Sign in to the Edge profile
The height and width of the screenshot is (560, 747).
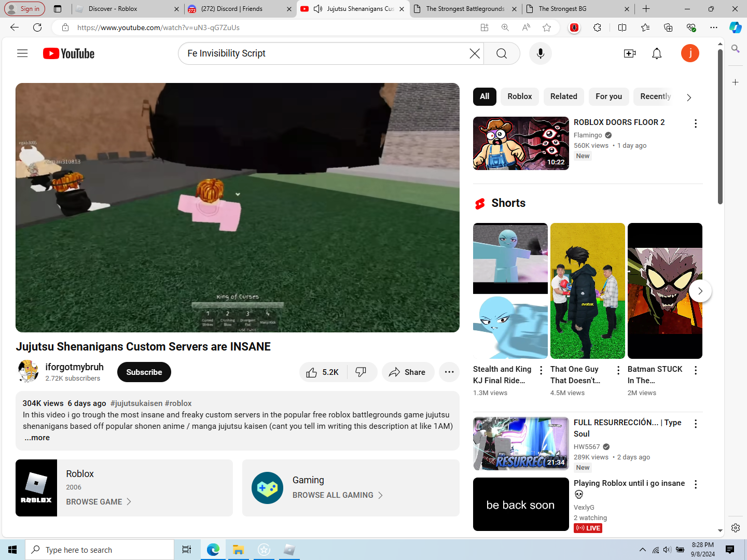click(x=24, y=9)
